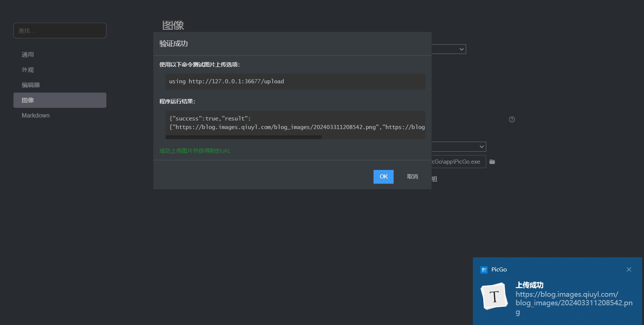Click the uploaded image URL in PicGo notification
Screen dimensions: 644x325
pos(574,303)
